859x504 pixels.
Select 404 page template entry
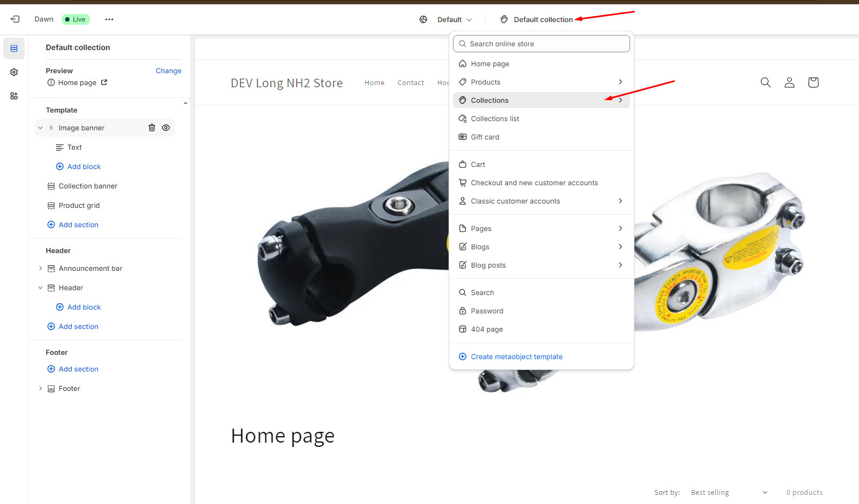tap(541, 329)
